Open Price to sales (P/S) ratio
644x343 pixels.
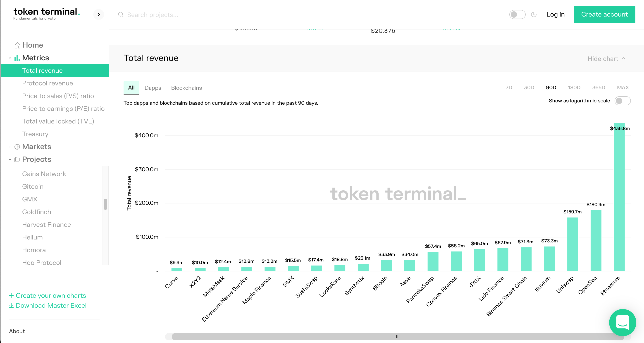pos(58,96)
